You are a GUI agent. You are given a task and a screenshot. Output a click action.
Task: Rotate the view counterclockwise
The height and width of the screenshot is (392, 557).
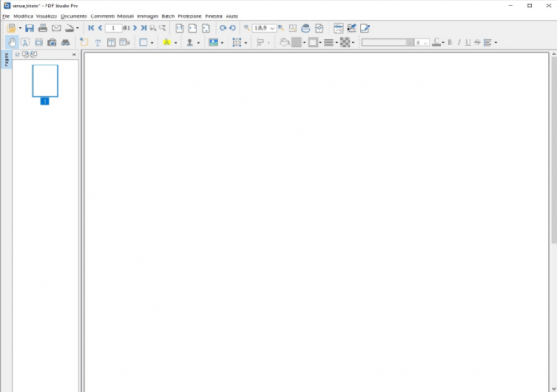click(x=232, y=28)
